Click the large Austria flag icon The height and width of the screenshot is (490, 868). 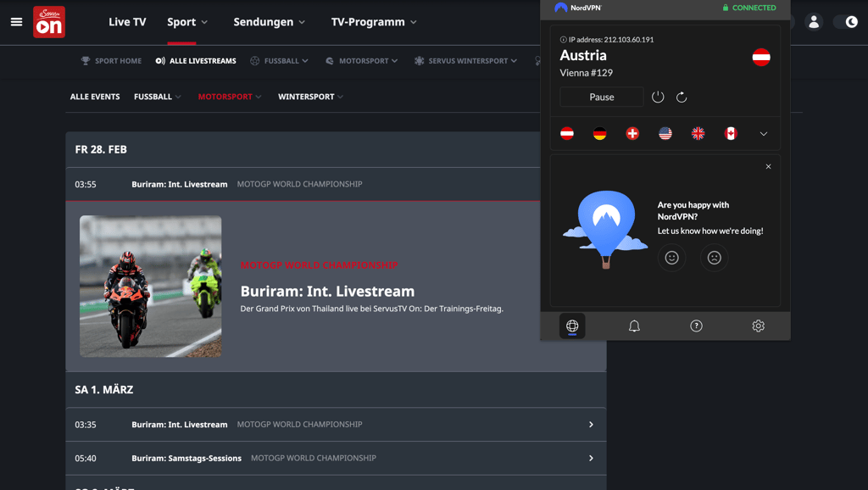coord(761,57)
